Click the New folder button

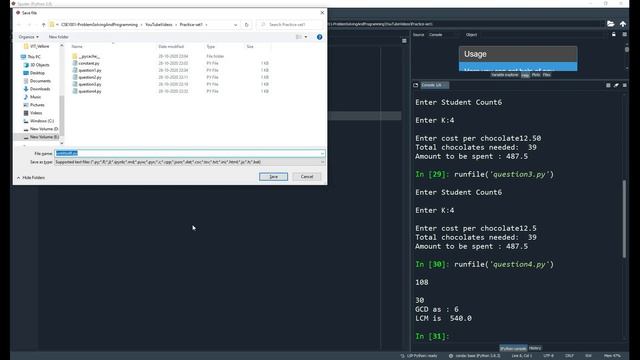[x=58, y=37]
